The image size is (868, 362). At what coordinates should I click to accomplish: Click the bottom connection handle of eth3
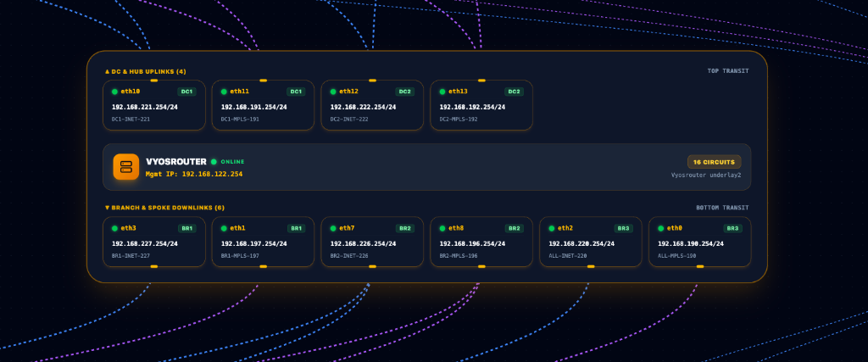coord(154,267)
